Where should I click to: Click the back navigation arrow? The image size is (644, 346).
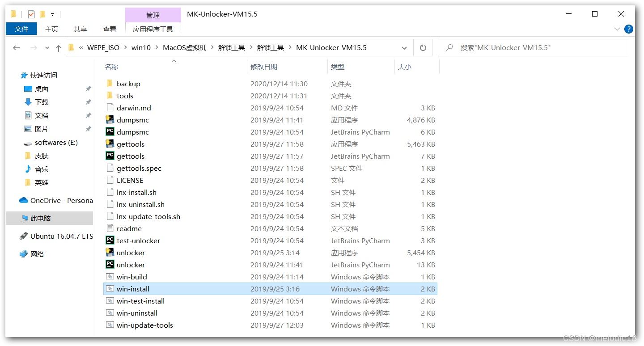(17, 47)
